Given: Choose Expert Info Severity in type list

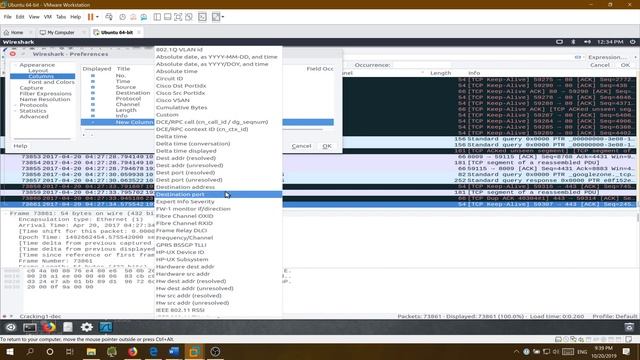Looking at the screenshot, I should (218, 201).
